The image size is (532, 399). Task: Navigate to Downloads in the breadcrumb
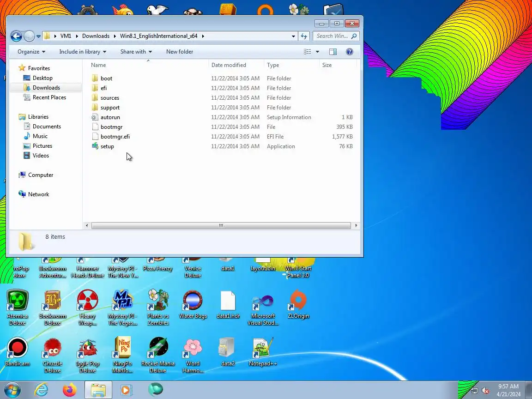click(96, 36)
